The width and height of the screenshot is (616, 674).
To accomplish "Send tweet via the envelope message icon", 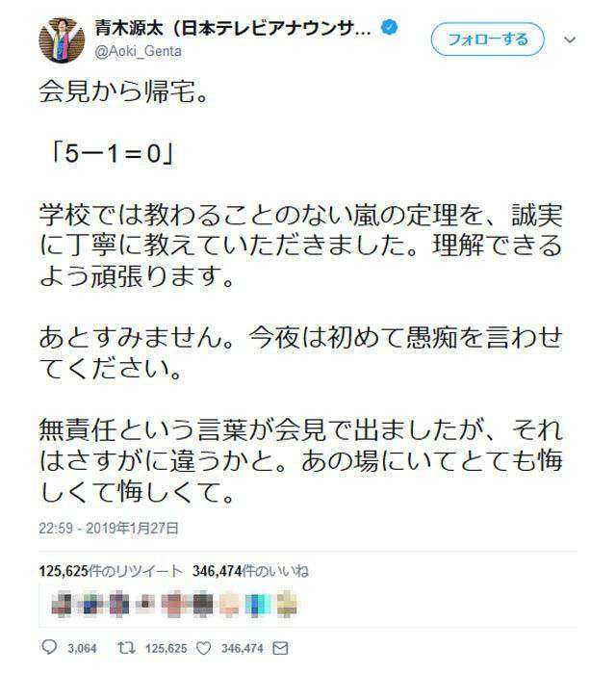I will tap(280, 648).
